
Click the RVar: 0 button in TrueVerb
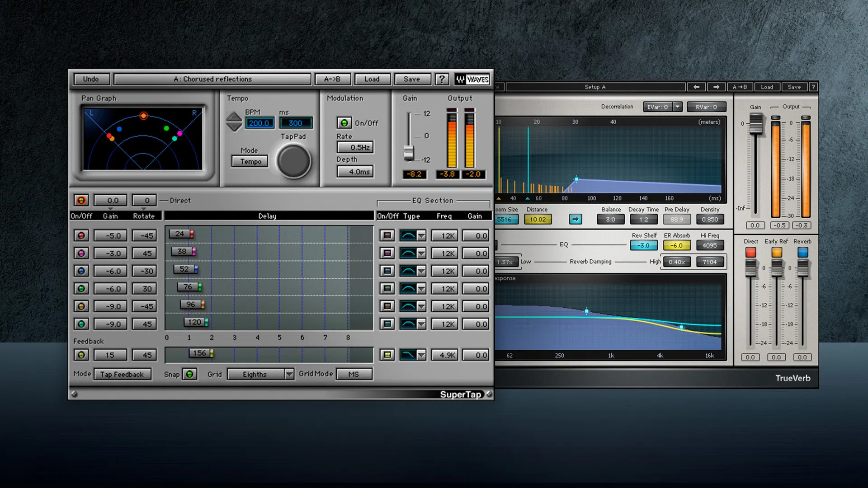(706, 107)
